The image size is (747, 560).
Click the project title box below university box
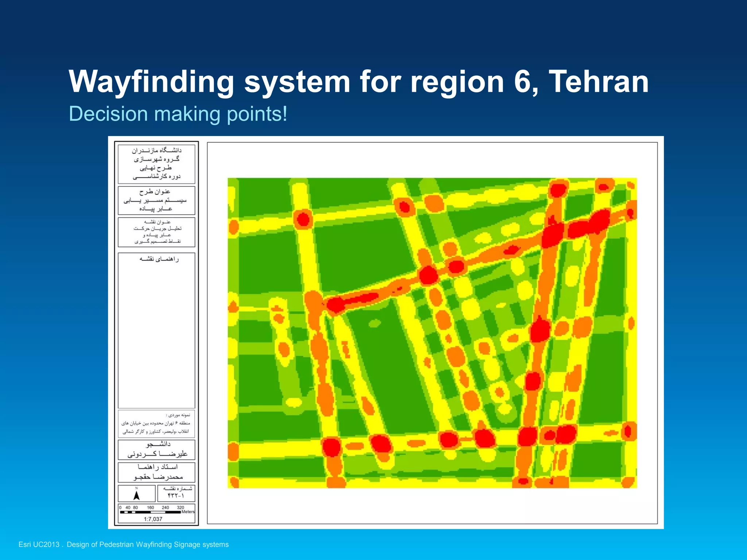156,200
